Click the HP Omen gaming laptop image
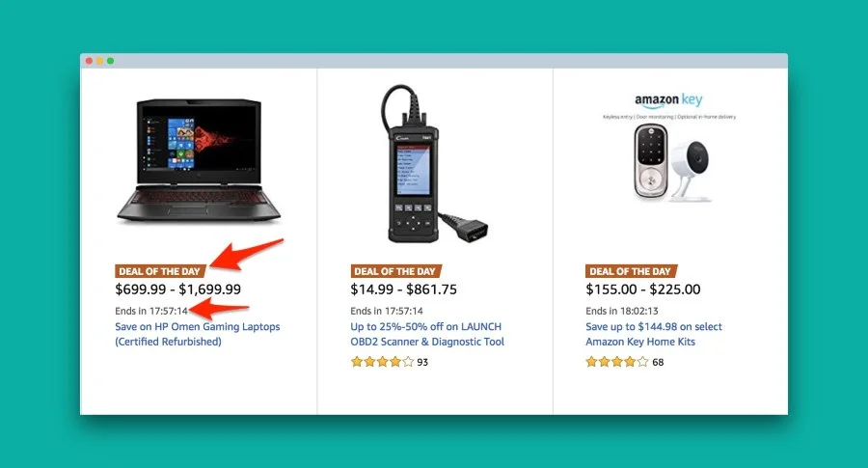 click(199, 160)
